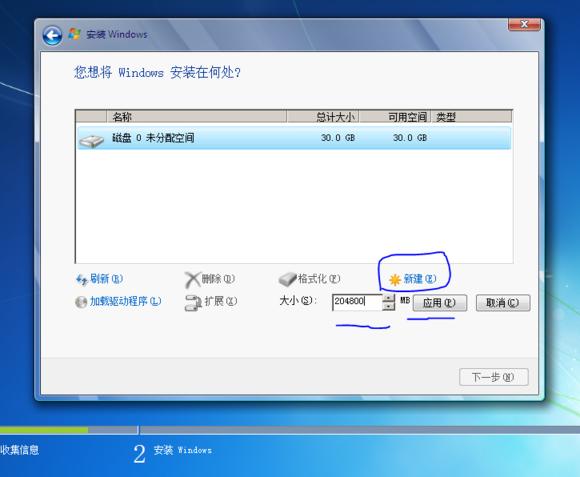Click the extend partition icon
580x477 pixels.
tap(193, 303)
